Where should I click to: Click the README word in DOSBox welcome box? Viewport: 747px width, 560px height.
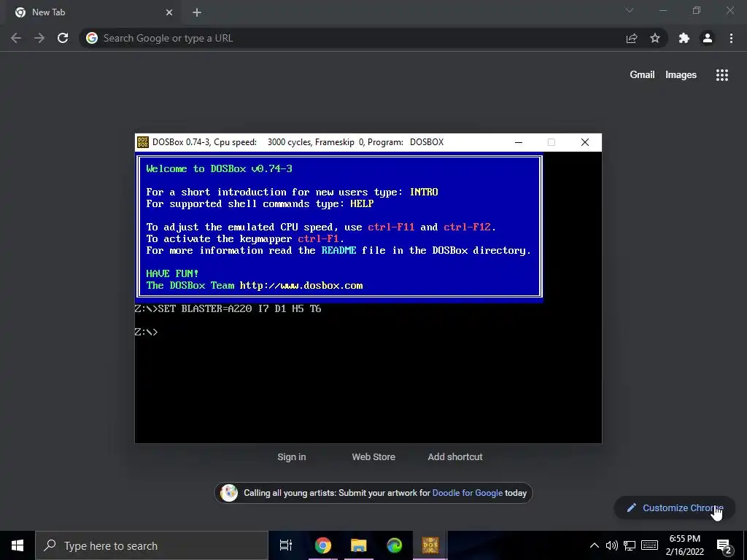click(338, 251)
